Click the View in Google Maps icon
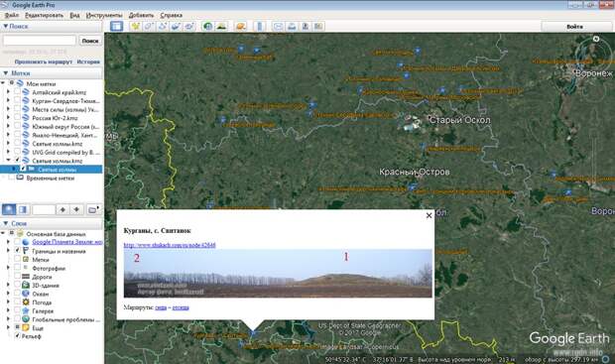The height and width of the screenshot is (364, 615). (x=318, y=26)
